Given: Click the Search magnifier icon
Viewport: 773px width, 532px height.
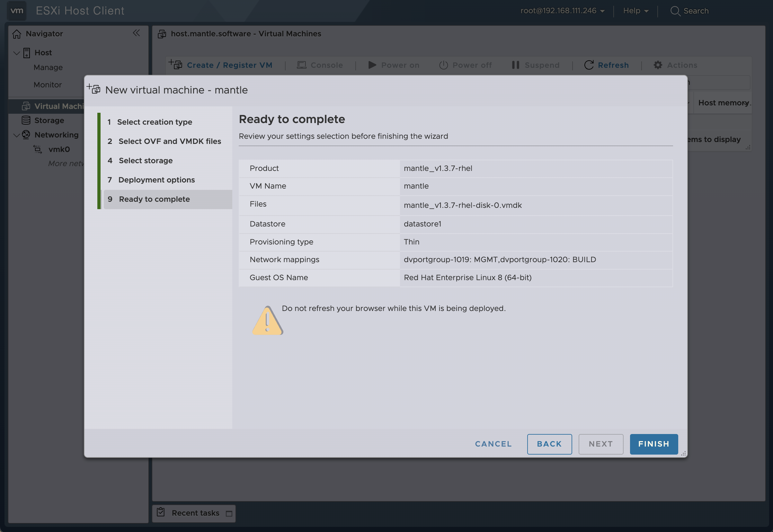Looking at the screenshot, I should [x=676, y=11].
